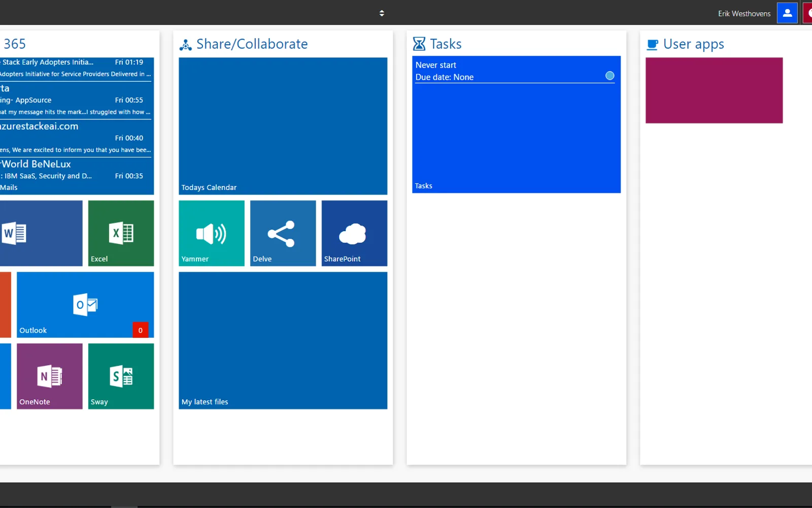Click the 'Due date: None' text
Image resolution: width=812 pixels, height=508 pixels.
(x=445, y=77)
